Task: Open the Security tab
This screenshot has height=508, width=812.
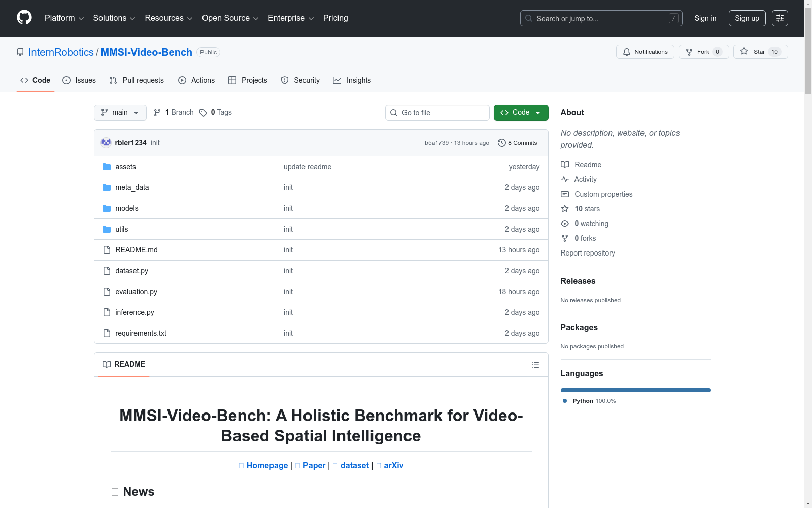Action: 300,80
